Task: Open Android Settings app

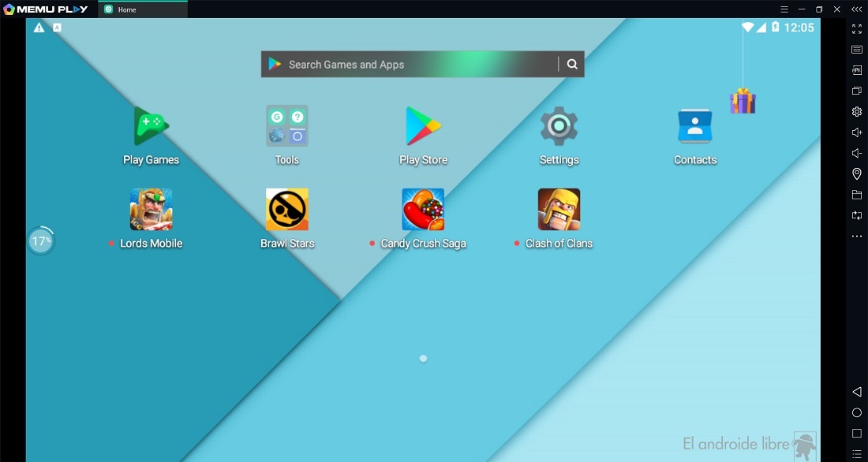Action: [559, 126]
